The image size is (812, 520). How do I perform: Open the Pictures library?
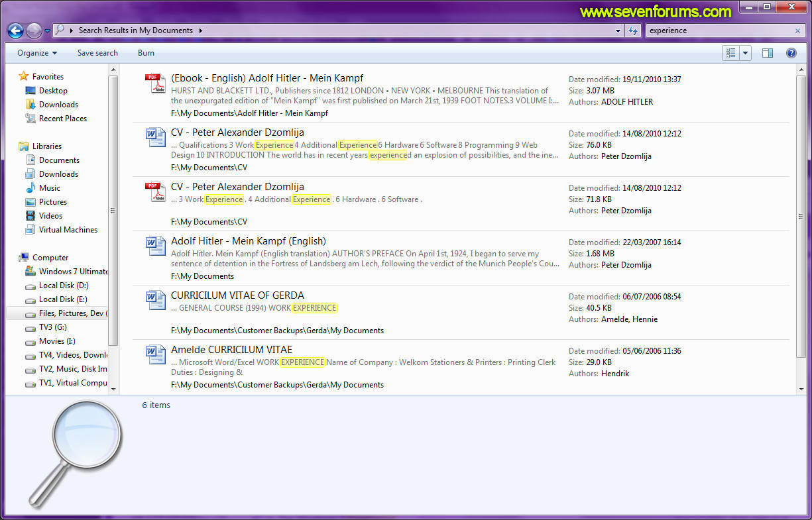(x=53, y=202)
